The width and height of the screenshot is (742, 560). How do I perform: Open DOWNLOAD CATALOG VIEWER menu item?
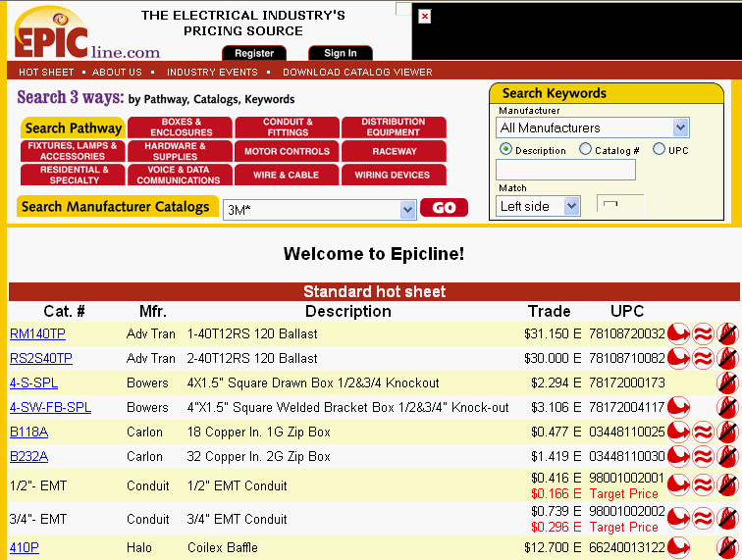357,73
